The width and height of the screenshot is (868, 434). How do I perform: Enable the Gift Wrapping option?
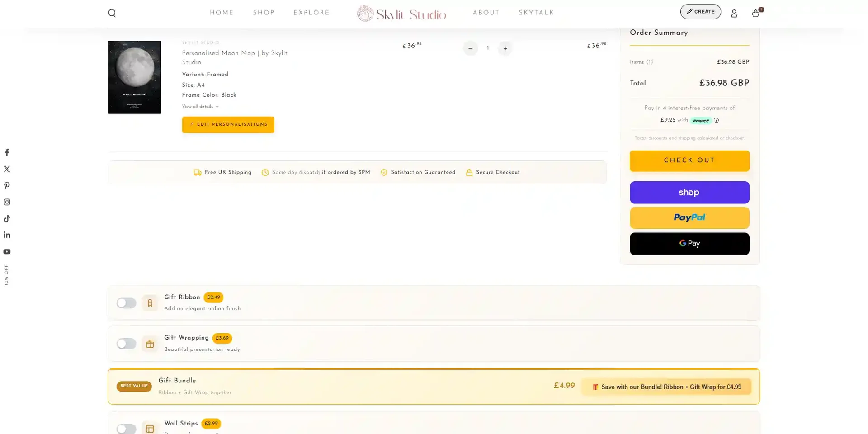(x=127, y=344)
